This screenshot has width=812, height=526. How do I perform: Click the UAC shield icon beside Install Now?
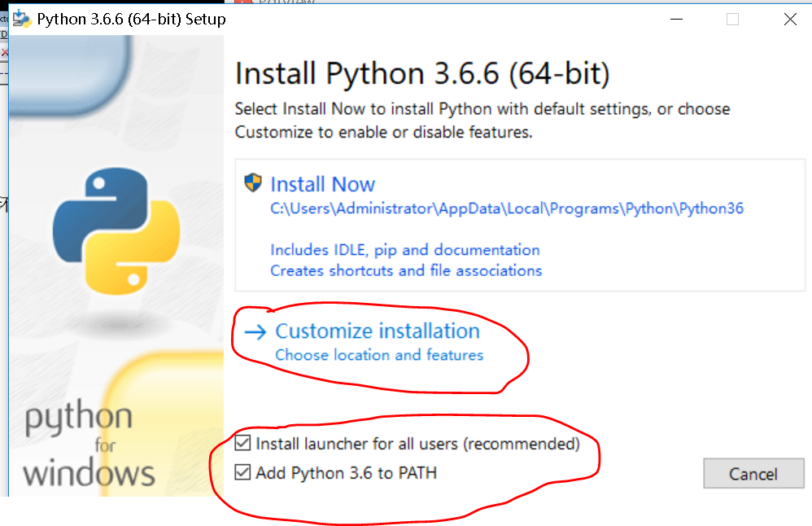point(253,183)
